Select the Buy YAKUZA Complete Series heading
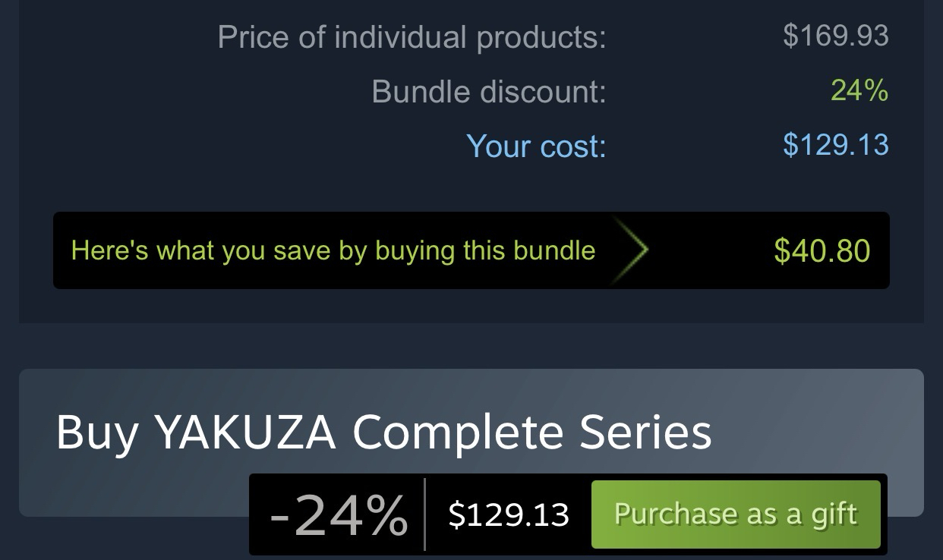This screenshot has height=560, width=943. [x=383, y=433]
